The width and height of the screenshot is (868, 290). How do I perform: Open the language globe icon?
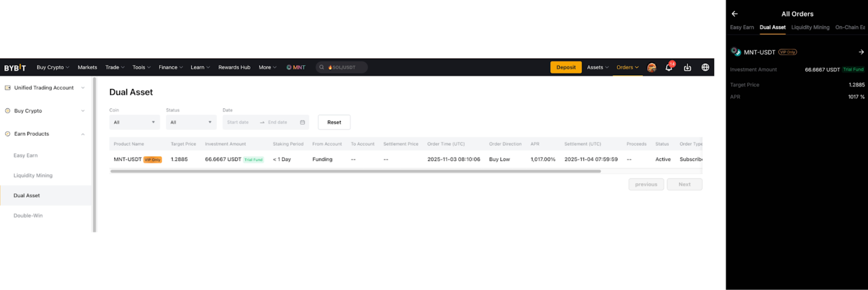click(705, 67)
